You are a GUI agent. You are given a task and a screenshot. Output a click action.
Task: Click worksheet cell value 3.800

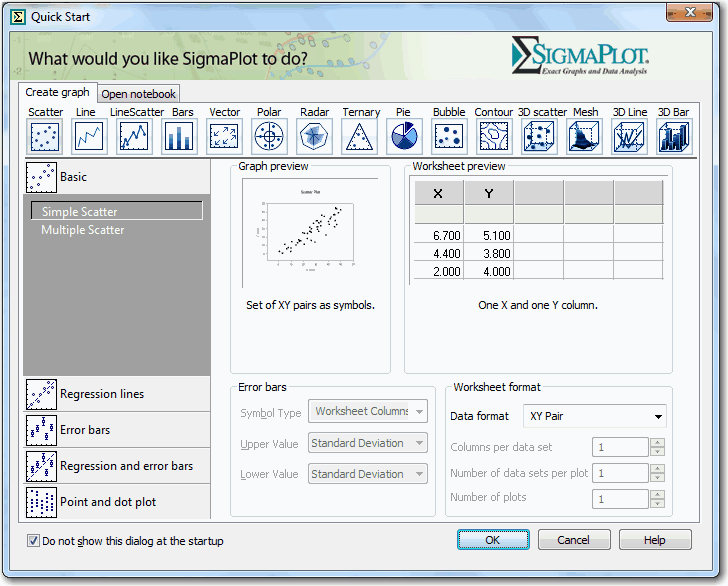[x=489, y=254]
